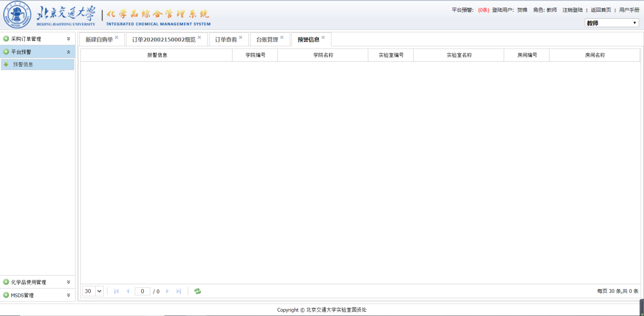Close the 台账管理 tab
The height and width of the screenshot is (316, 644).
pyautogui.click(x=282, y=38)
